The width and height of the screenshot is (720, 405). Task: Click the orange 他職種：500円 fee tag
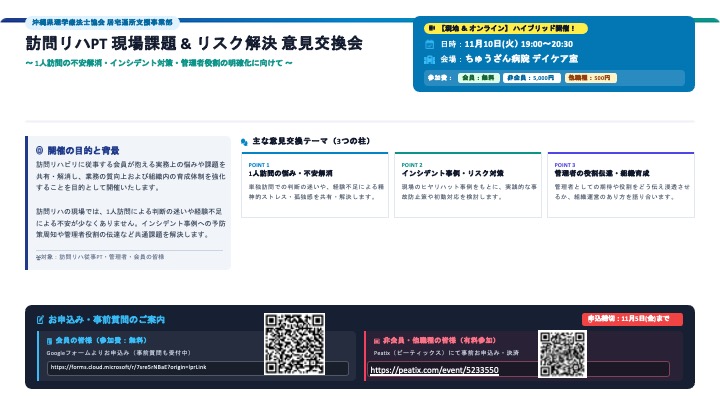point(590,78)
